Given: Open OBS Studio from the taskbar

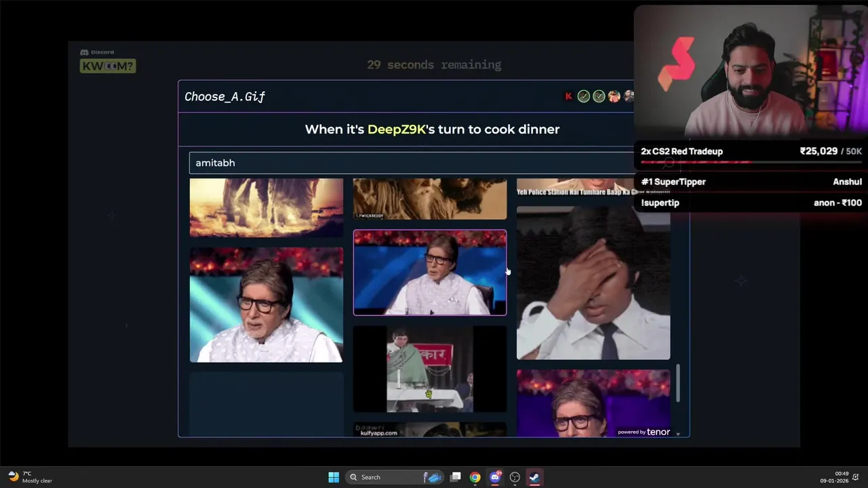Looking at the screenshot, I should click(x=515, y=477).
